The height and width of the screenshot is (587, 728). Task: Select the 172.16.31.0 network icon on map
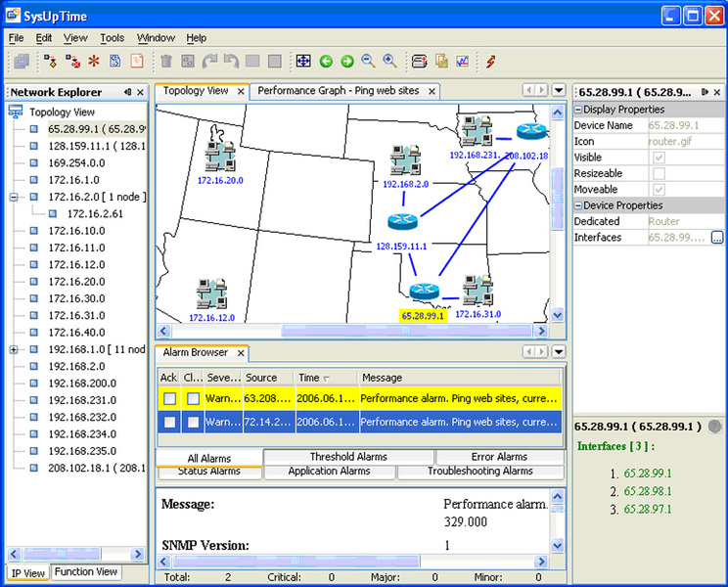[478, 290]
